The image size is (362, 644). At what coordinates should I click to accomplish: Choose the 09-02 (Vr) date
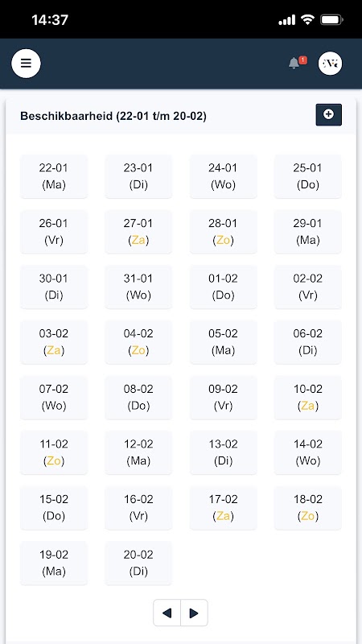coord(224,397)
